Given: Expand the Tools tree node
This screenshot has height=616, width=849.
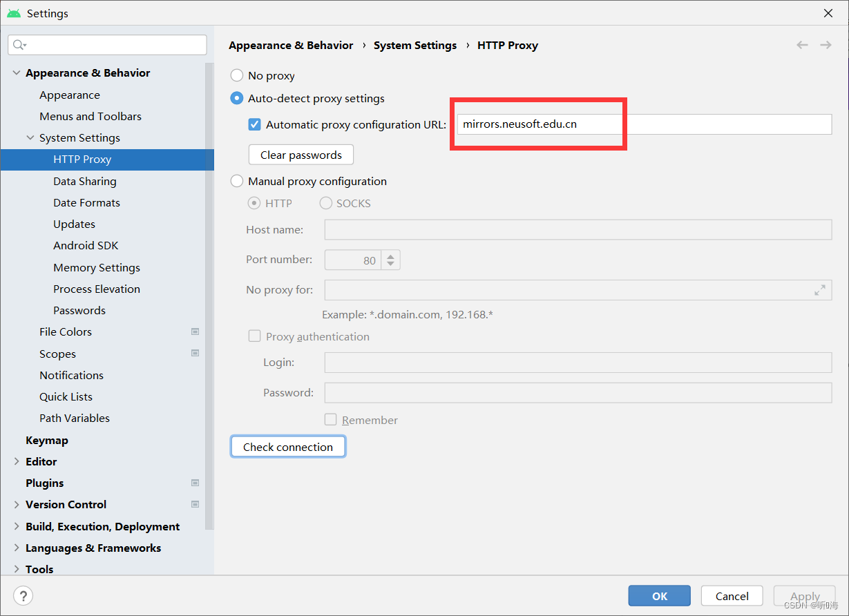Looking at the screenshot, I should click(17, 569).
